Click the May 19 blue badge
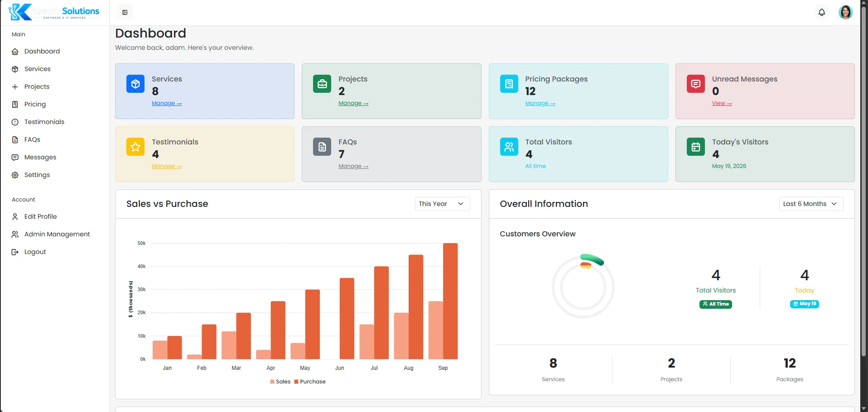 (804, 304)
